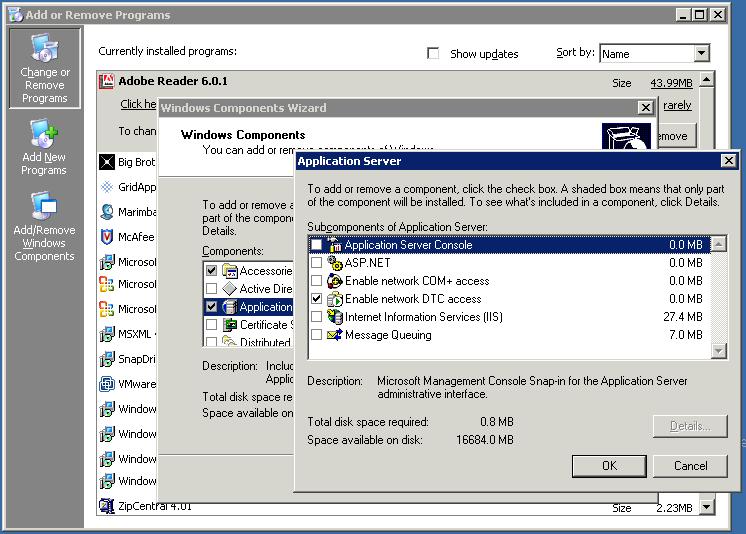This screenshot has height=534, width=746.
Task: Click Cancel in Application Server dialog
Action: click(x=690, y=466)
